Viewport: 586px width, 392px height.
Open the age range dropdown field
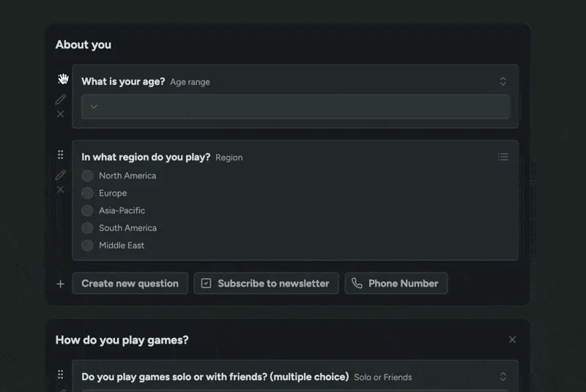coord(295,107)
